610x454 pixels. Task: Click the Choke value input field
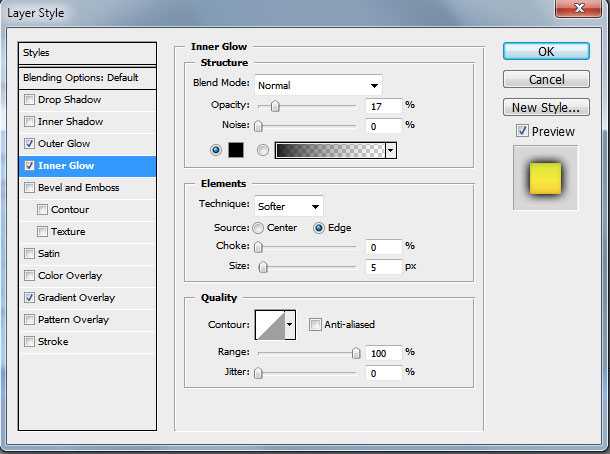(x=384, y=247)
